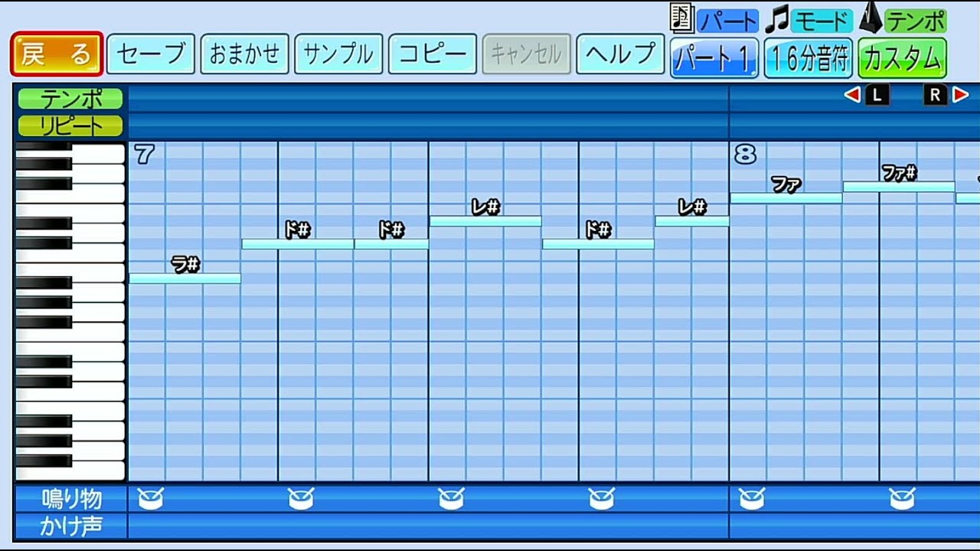This screenshot has width=980, height=551.
Task: Click drum icon on beat two of measure 8
Action: (x=902, y=499)
